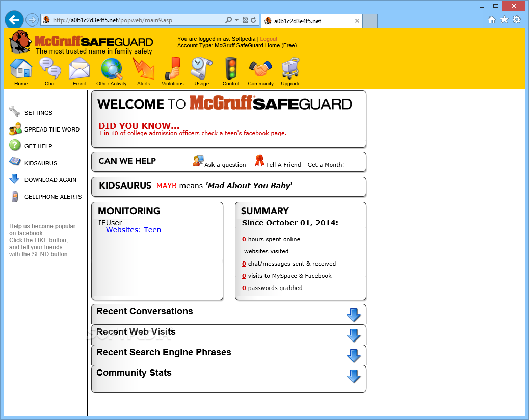Click the Tell A Friend ribbon icon
Viewport: 529px width, 420px height.
point(259,161)
